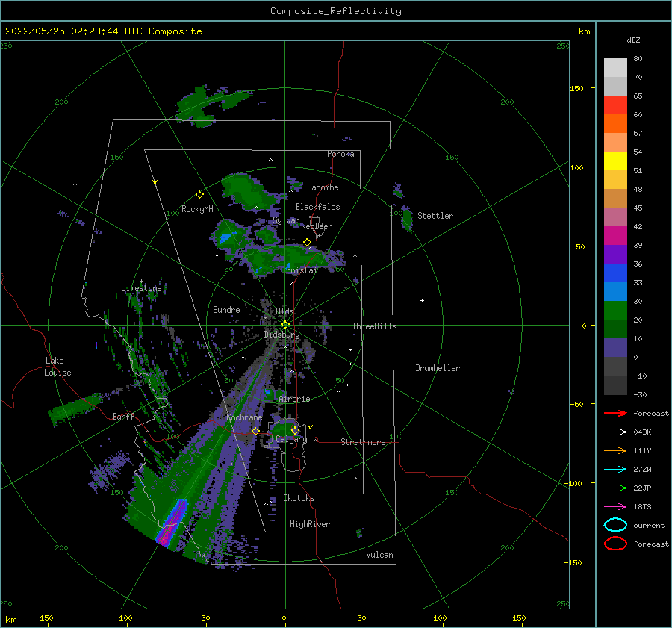Click the yellow diamond at the radar center
Viewport: 672px width, 628px height.
click(x=285, y=325)
